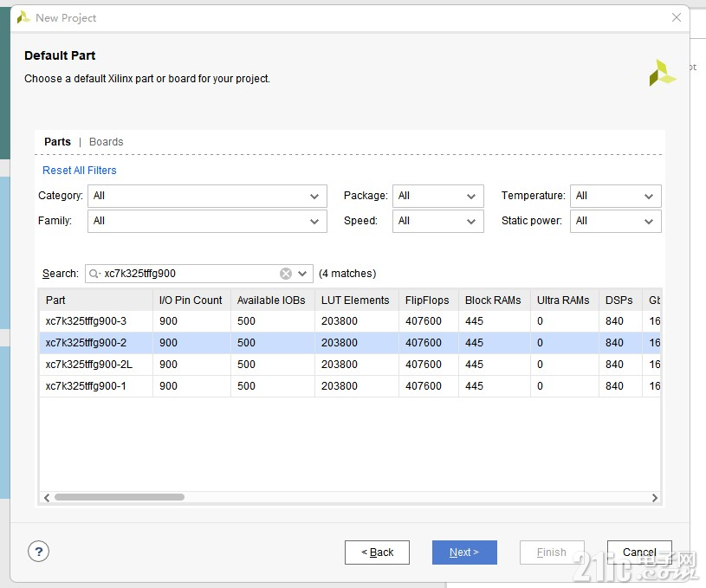This screenshot has width=706, height=588.
Task: Click the Cancel button
Action: coord(639,552)
